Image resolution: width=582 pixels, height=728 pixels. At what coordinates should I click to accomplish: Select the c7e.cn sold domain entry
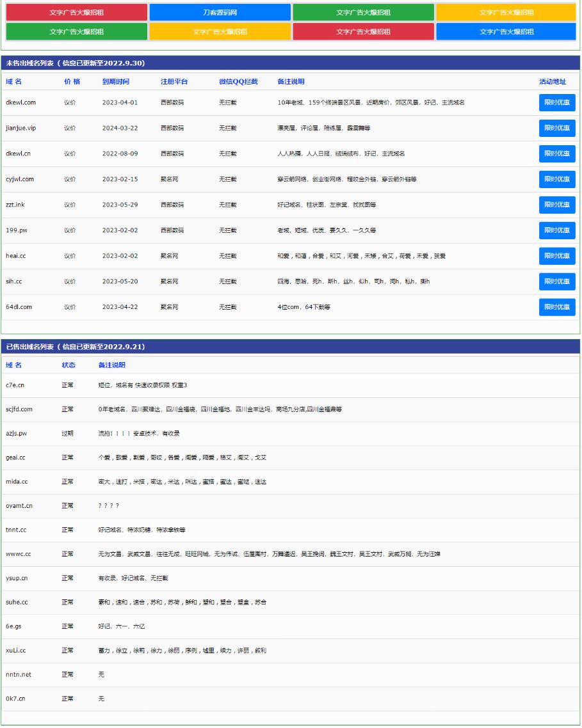[x=15, y=385]
